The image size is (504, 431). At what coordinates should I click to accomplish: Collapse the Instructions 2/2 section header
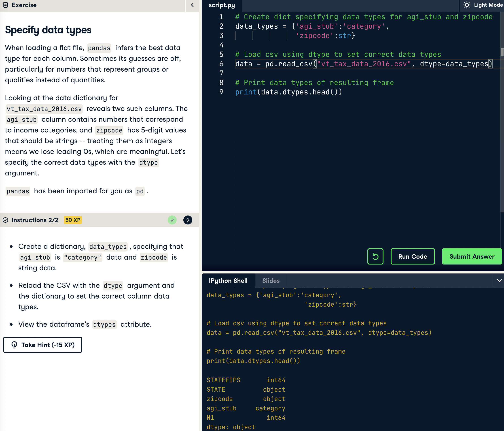[35, 220]
